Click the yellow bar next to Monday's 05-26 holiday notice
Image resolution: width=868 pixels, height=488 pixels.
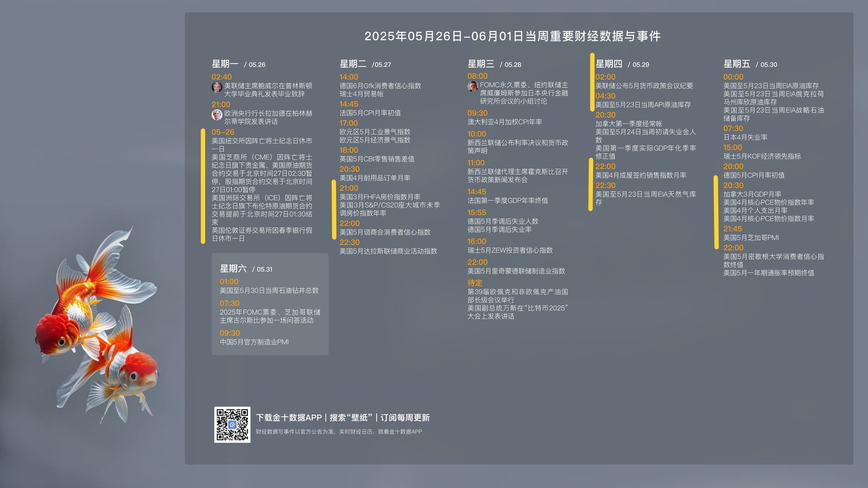[x=203, y=186]
